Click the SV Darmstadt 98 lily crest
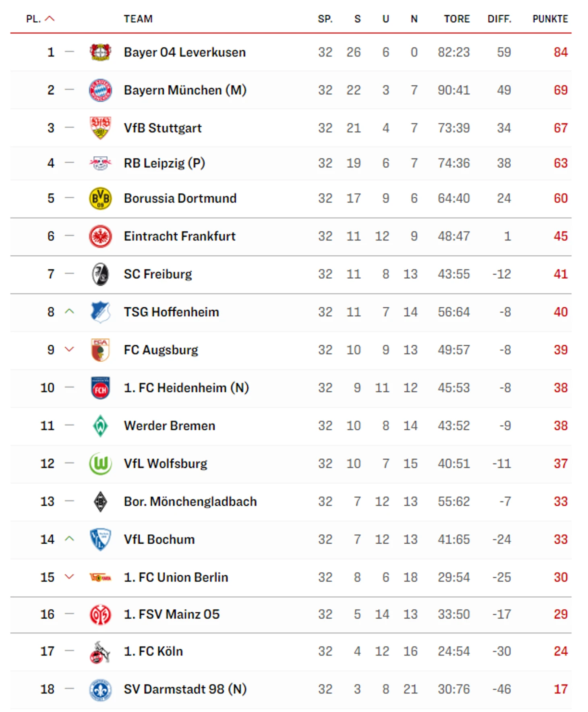 point(100,689)
